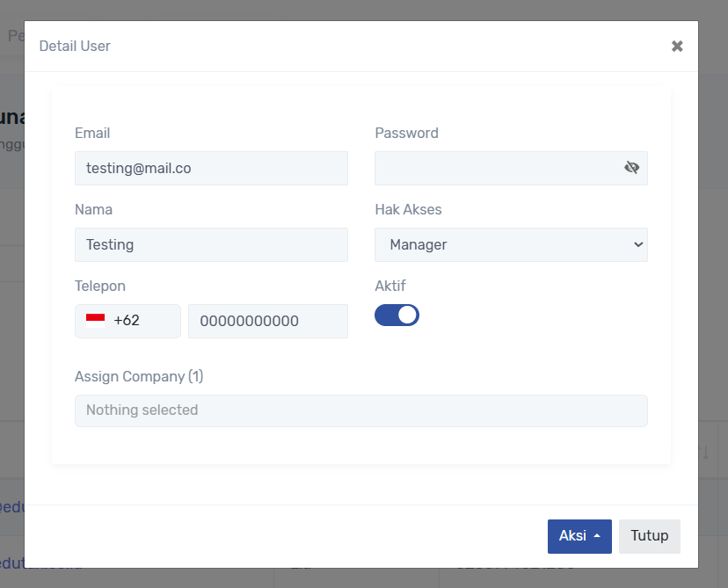Click the Aktif label above the switch
This screenshot has width=728, height=588.
(390, 286)
